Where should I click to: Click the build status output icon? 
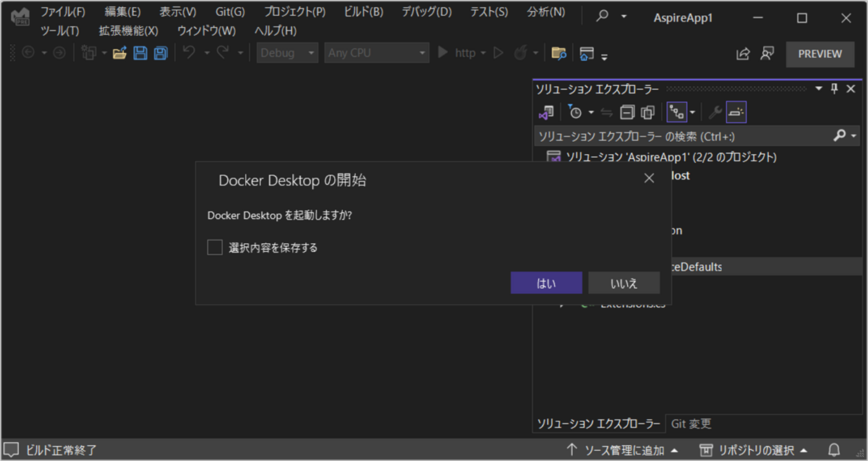tap(12, 450)
